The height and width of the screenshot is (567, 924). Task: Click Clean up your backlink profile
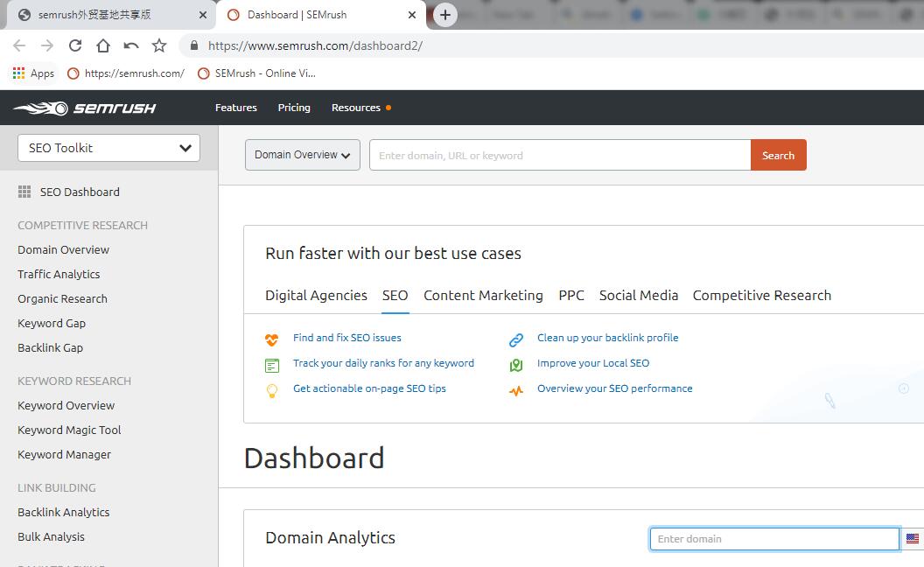click(x=607, y=338)
